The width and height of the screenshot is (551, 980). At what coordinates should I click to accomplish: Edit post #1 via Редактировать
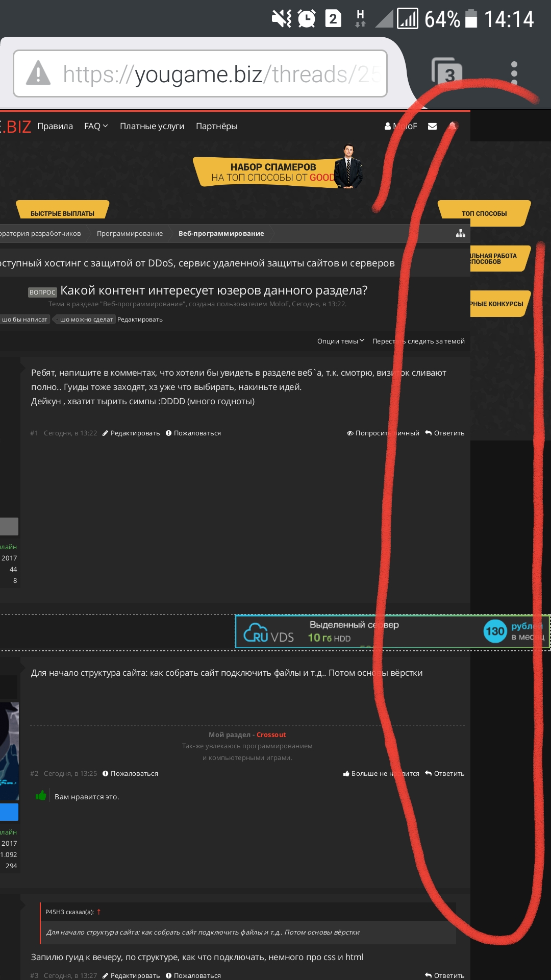point(131,433)
